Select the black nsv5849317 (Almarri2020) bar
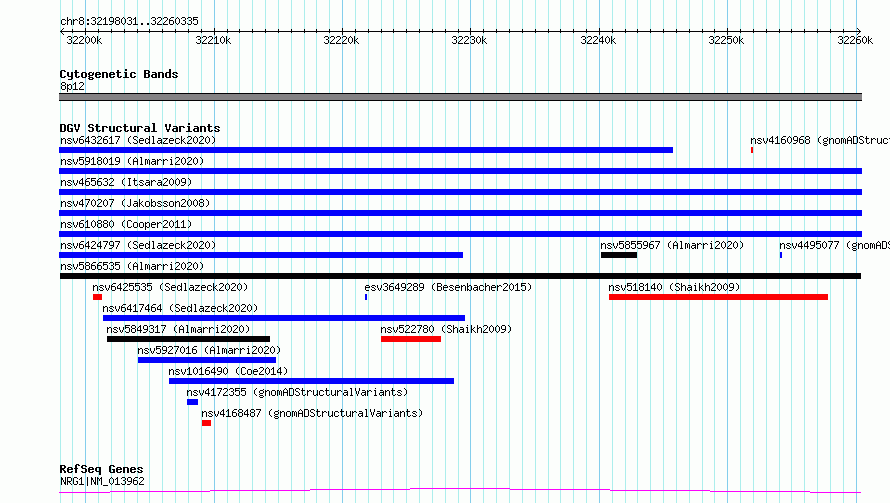Image resolution: width=890 pixels, height=503 pixels. [x=188, y=339]
